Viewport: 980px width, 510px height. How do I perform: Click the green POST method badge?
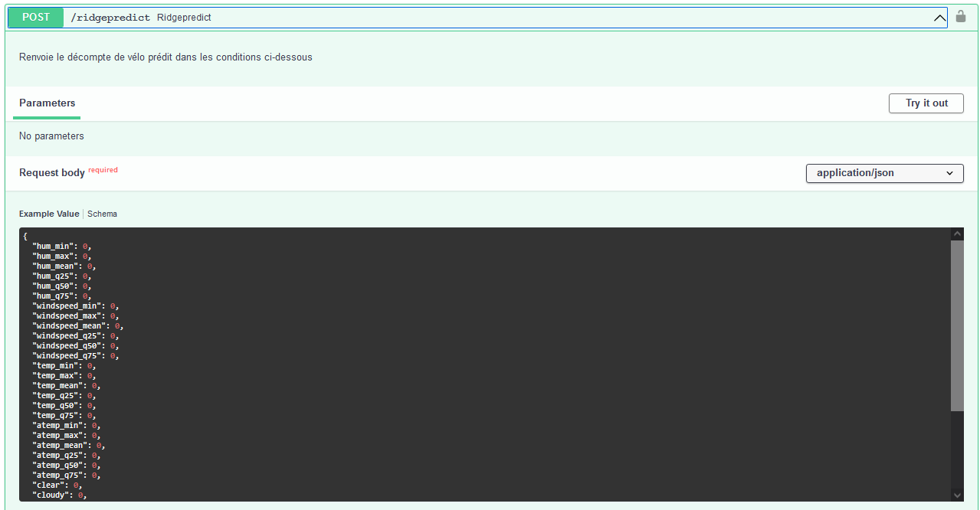[x=36, y=17]
